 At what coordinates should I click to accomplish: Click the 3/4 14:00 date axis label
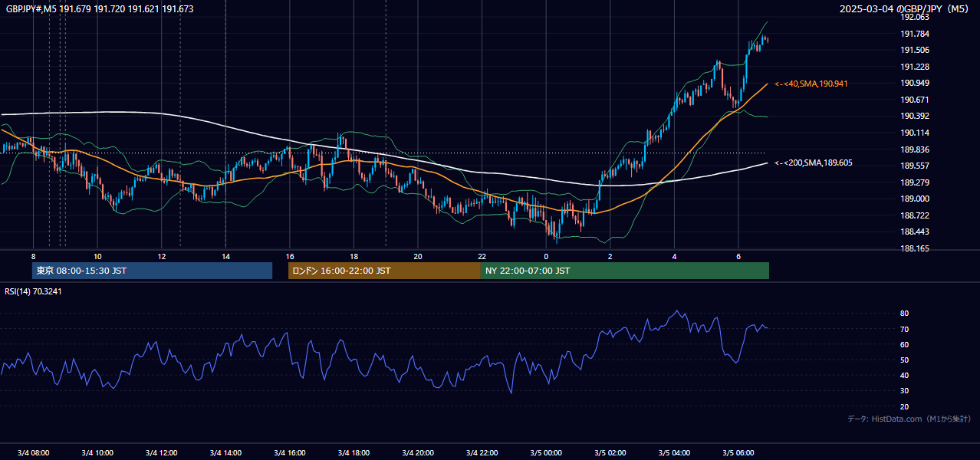point(225,452)
